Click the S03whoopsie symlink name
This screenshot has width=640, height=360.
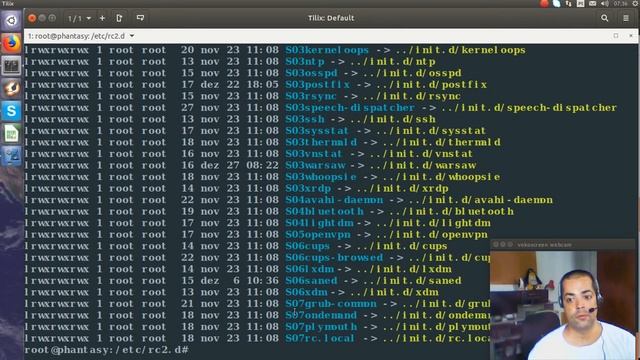(321, 177)
